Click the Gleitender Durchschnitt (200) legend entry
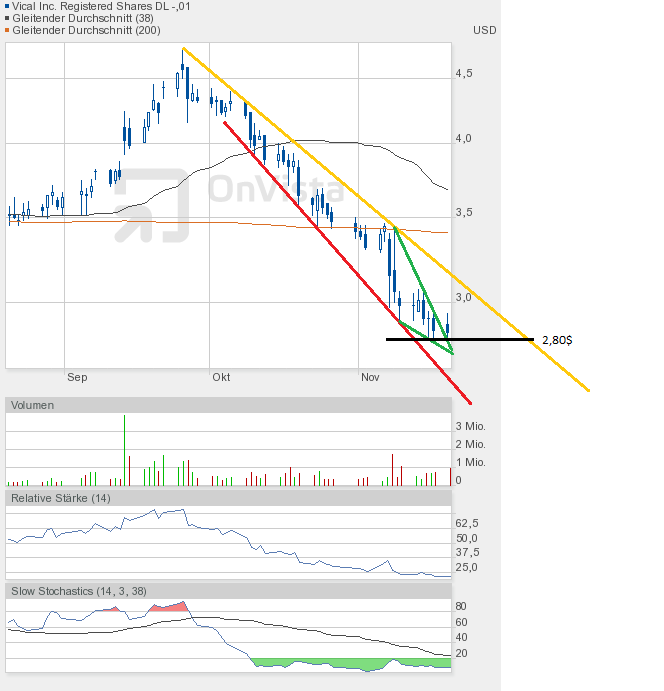This screenshot has height=691, width=664. tap(86, 30)
